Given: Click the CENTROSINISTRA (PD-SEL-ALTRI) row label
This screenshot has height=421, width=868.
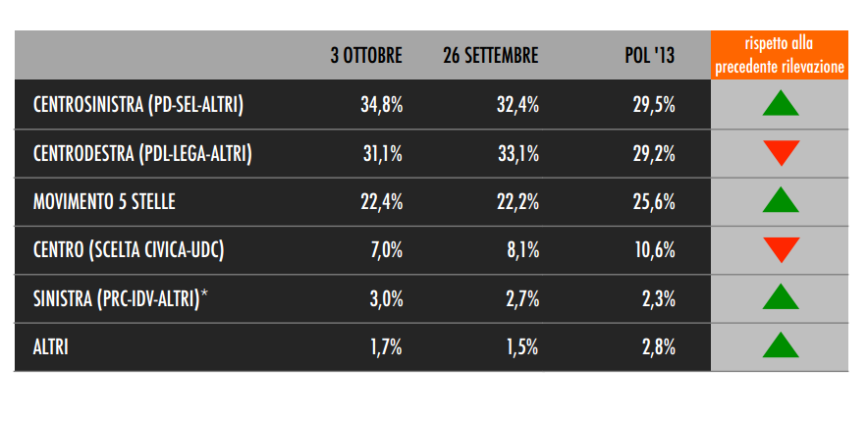Looking at the screenshot, I should (138, 105).
